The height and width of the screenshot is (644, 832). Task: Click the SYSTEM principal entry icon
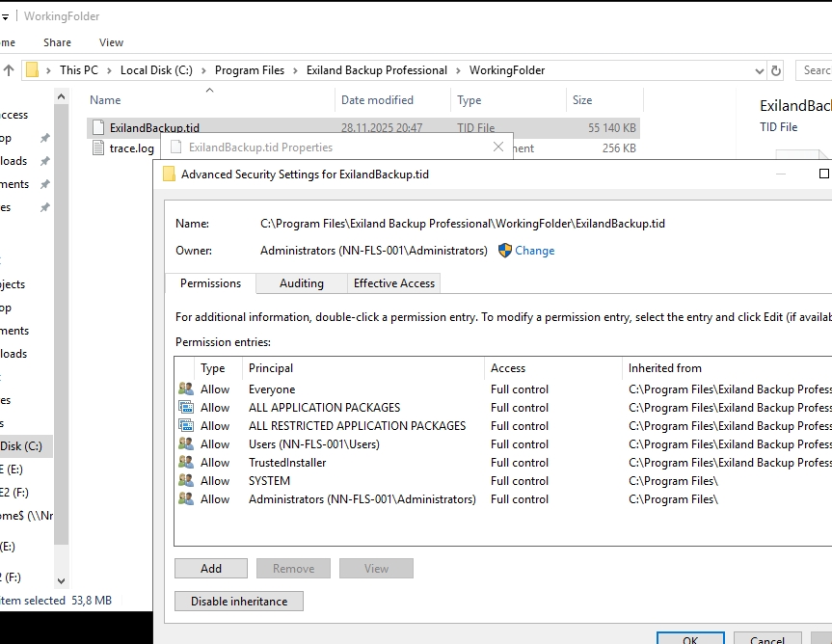click(x=186, y=481)
